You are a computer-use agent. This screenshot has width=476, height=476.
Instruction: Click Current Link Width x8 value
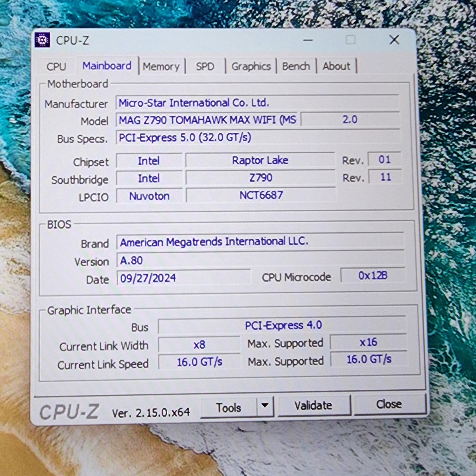pyautogui.click(x=199, y=345)
